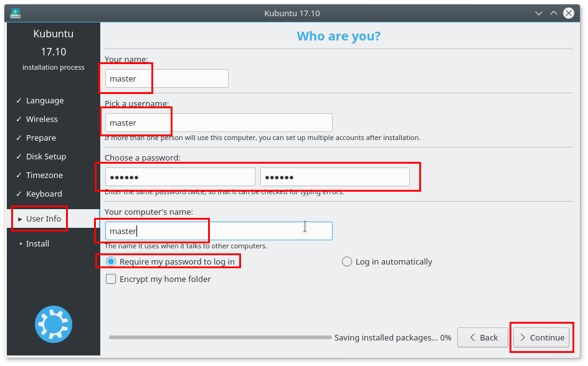This screenshot has height=366, width=588.
Task: Select the Install step
Action: (x=37, y=243)
